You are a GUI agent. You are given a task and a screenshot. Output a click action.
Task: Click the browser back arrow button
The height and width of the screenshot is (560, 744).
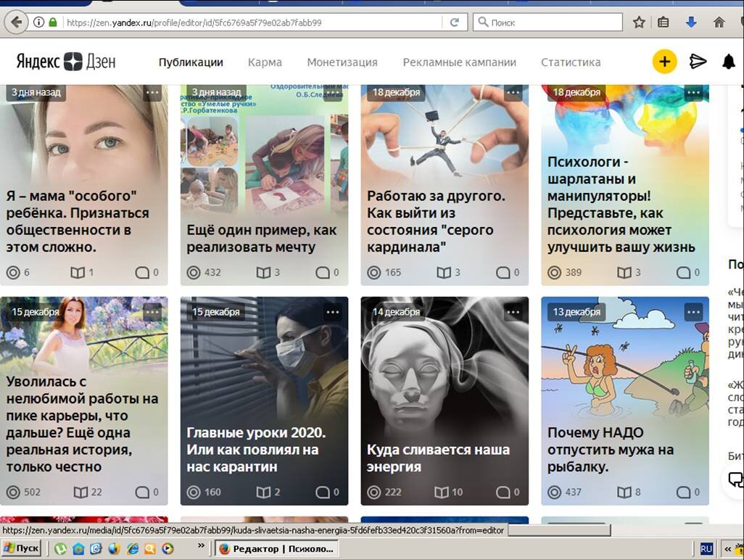click(16, 22)
